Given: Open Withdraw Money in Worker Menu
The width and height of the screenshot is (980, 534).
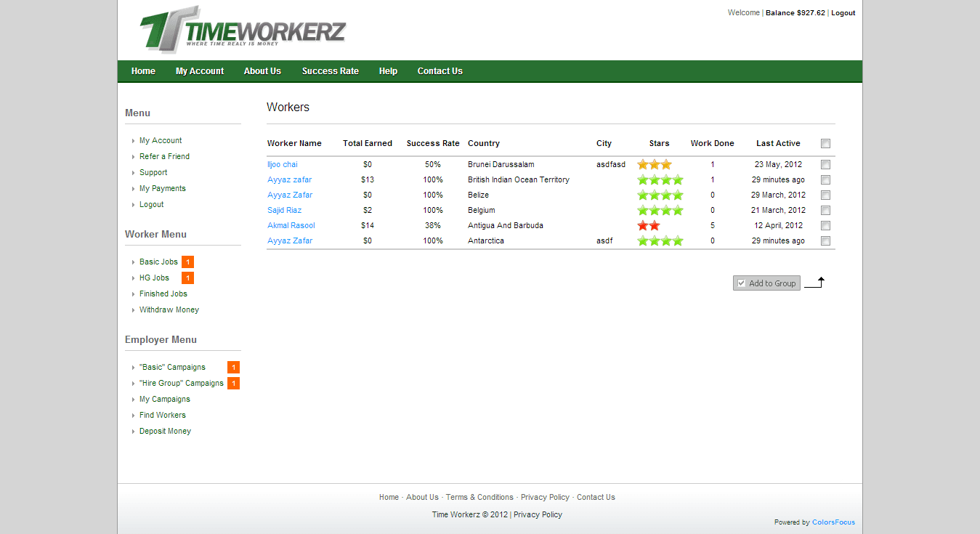Looking at the screenshot, I should click(x=169, y=310).
